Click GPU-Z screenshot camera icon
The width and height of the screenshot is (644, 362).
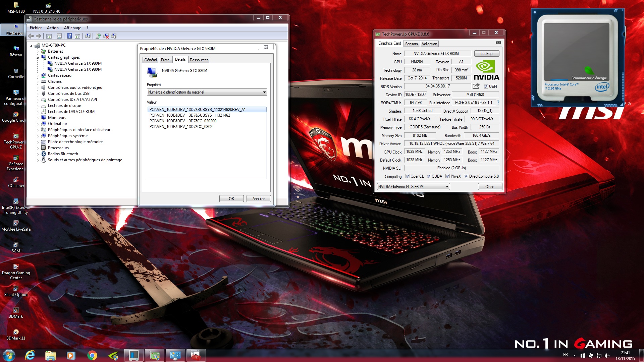click(498, 43)
